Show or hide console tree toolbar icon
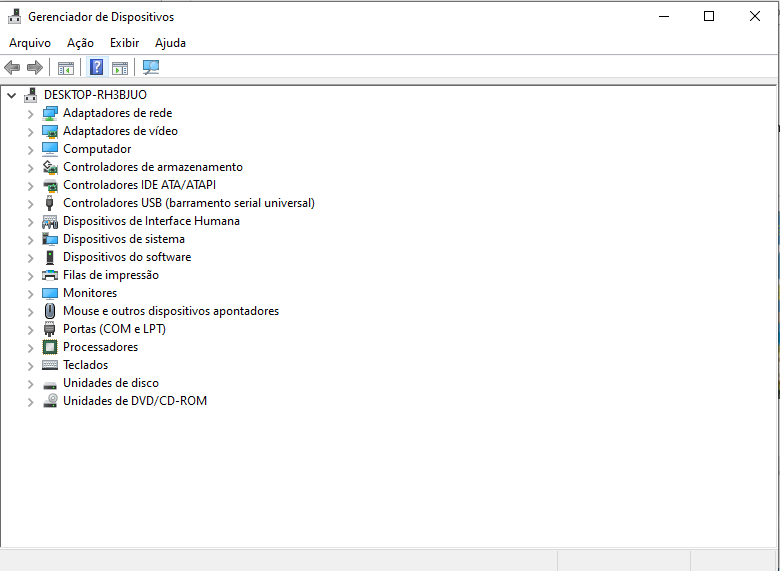The height and width of the screenshot is (571, 780). pos(66,68)
